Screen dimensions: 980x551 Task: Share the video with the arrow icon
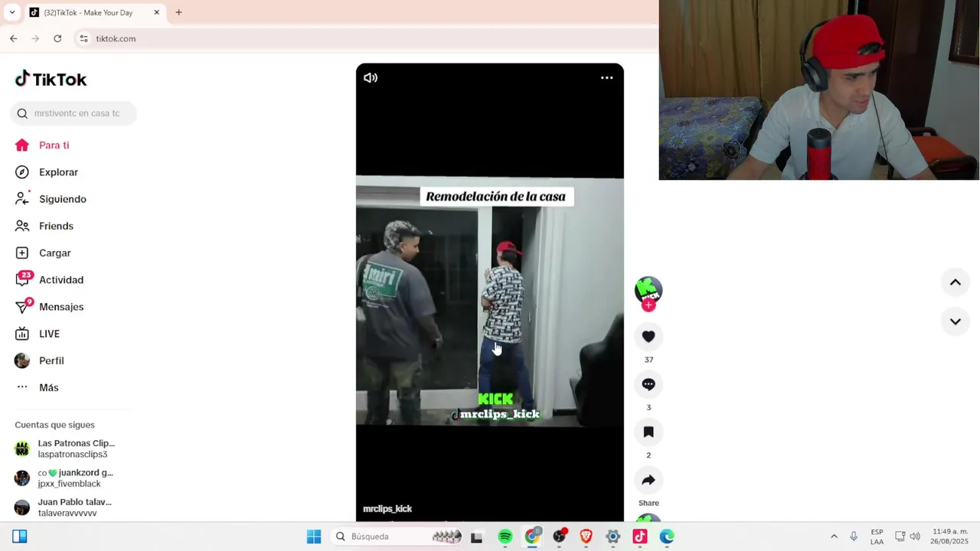648,480
